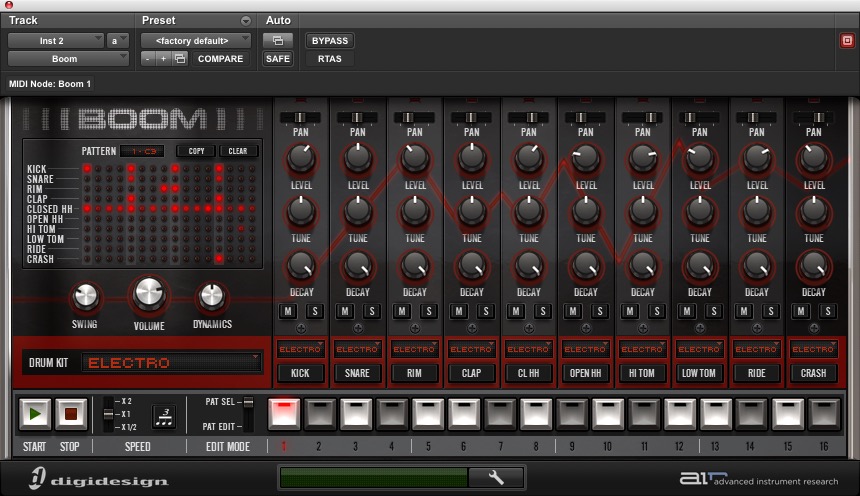Trigger the LOW TOM instrument button

tap(699, 373)
